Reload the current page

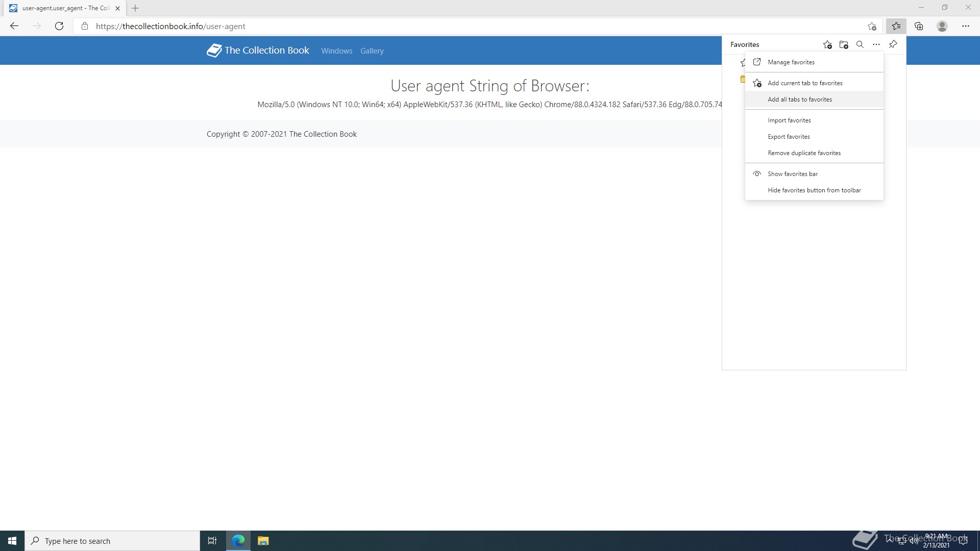pyautogui.click(x=59, y=26)
